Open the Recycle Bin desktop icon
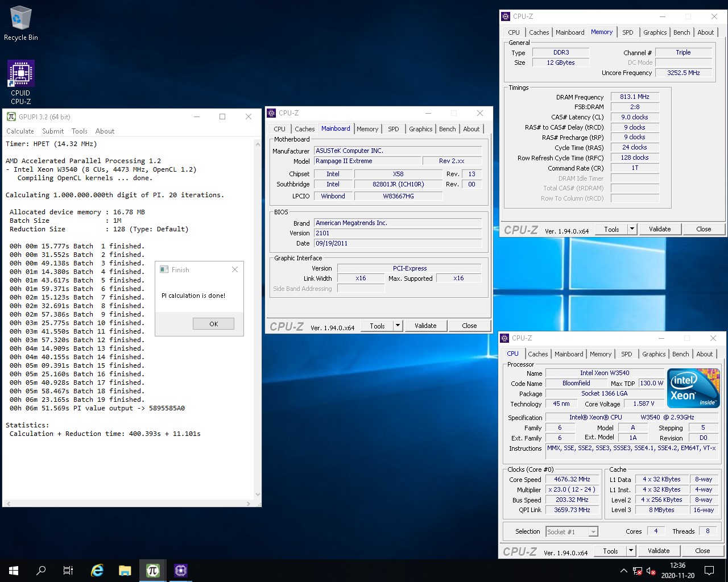Image resolution: width=728 pixels, height=582 pixels. pos(20,24)
